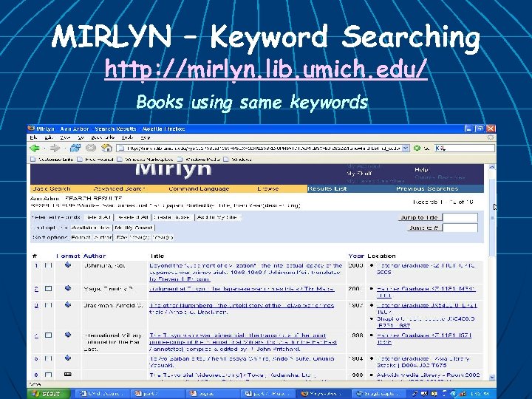Screen dimensions: 532x399
Task: Click the Customize Links bookmark
Action: pyautogui.click(x=52, y=159)
